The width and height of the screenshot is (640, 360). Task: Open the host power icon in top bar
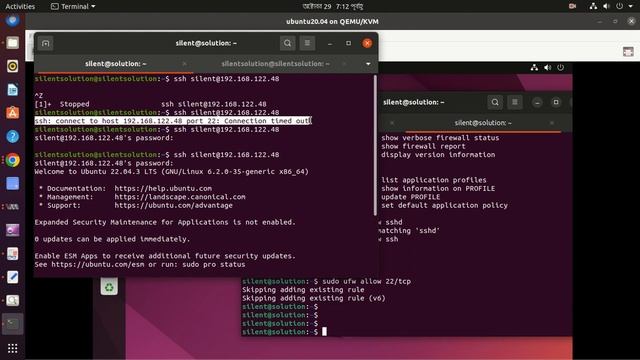click(x=620, y=6)
